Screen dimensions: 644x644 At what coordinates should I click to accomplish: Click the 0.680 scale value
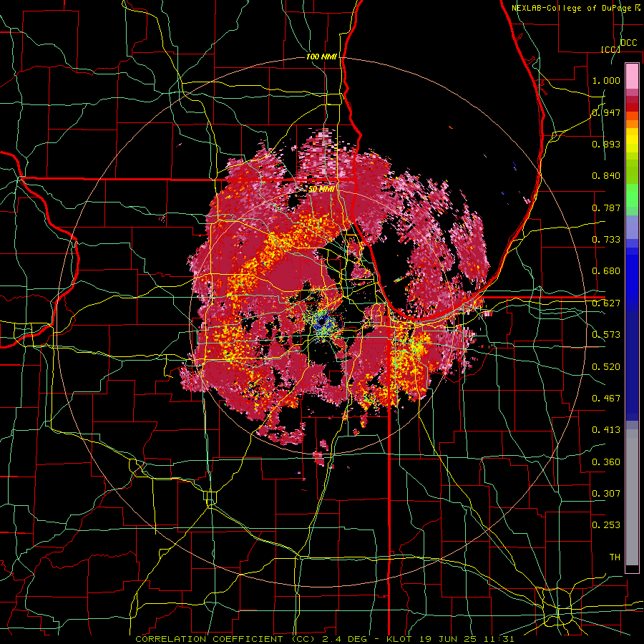[606, 271]
